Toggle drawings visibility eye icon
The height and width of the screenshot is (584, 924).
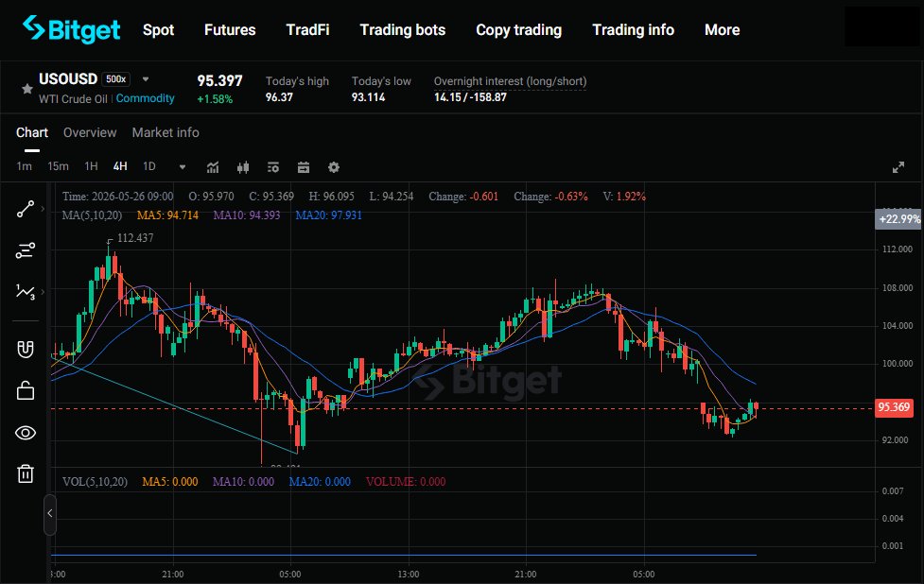coord(26,433)
